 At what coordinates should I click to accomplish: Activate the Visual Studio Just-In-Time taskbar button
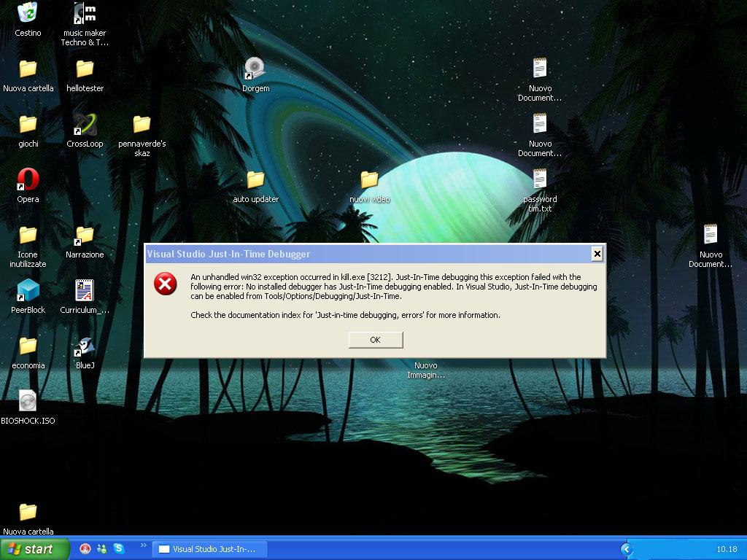209,549
